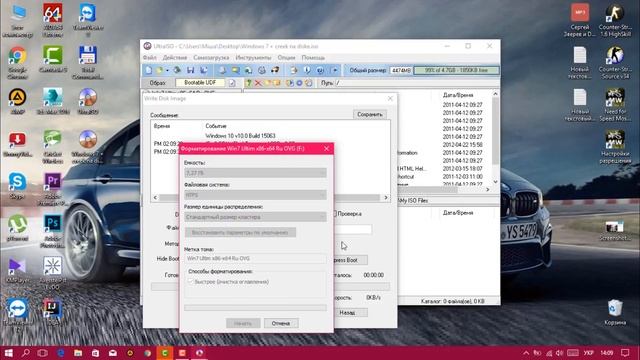Click the Burn CD image icon in toolbar

276,70
